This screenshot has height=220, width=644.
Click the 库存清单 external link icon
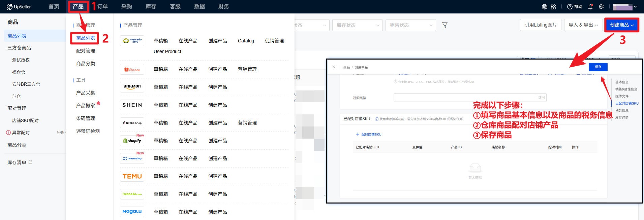[31, 162]
